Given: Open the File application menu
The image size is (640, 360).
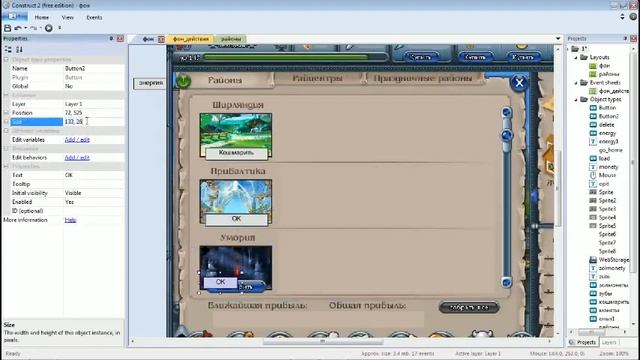Looking at the screenshot, I should 15,17.
